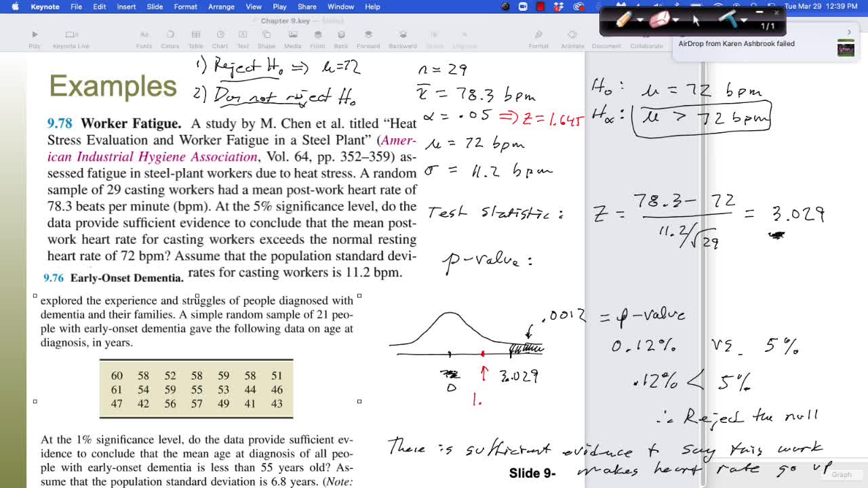Click the Keynote Live toolbar icon

[x=71, y=39]
